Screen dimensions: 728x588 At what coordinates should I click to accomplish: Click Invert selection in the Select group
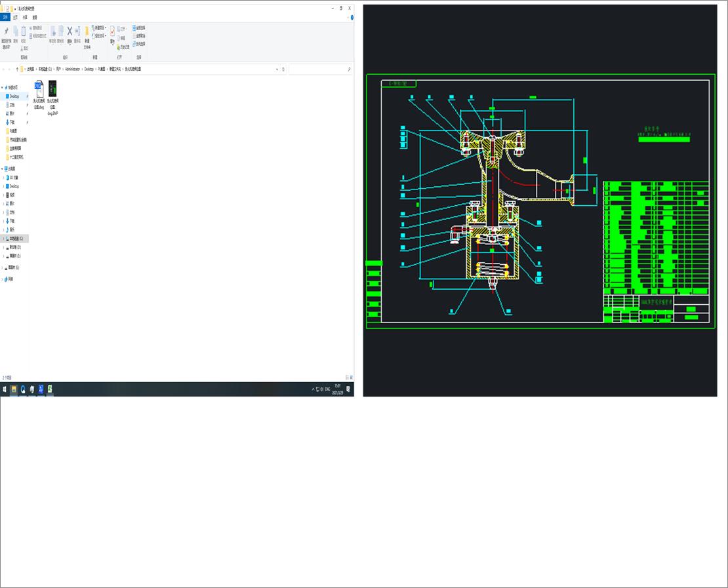click(x=139, y=44)
